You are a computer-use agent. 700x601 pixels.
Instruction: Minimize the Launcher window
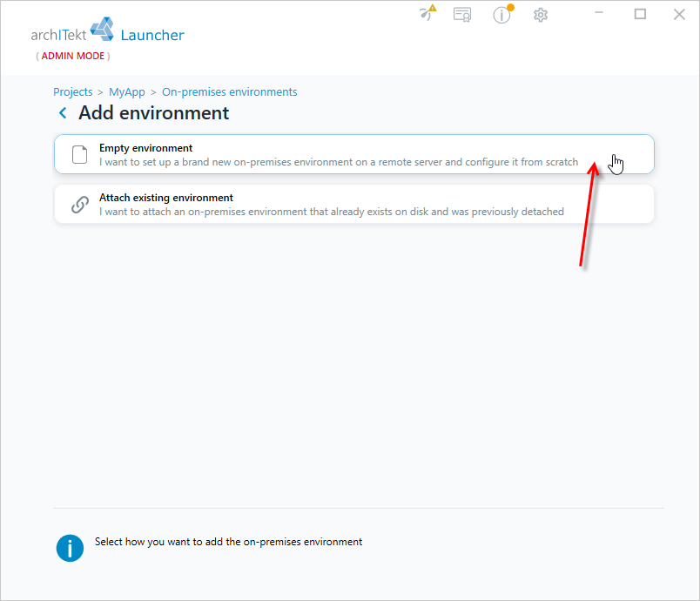[599, 13]
